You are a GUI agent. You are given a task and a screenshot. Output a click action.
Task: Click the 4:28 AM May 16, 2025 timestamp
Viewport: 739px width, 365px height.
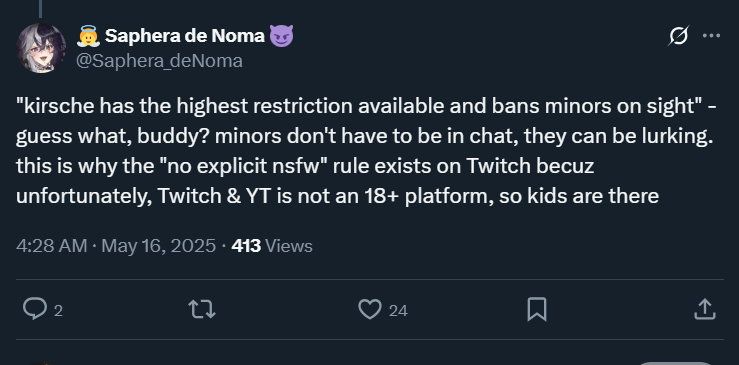pyautogui.click(x=116, y=246)
